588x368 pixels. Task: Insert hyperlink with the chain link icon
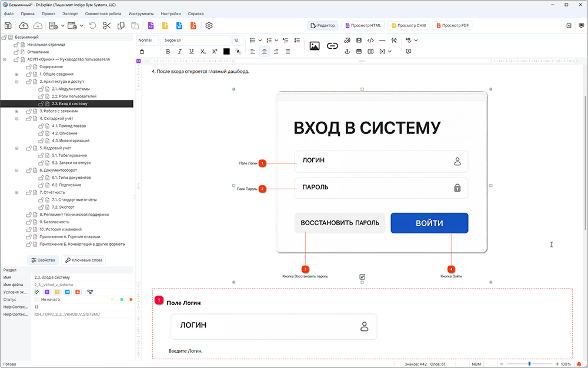click(332, 46)
